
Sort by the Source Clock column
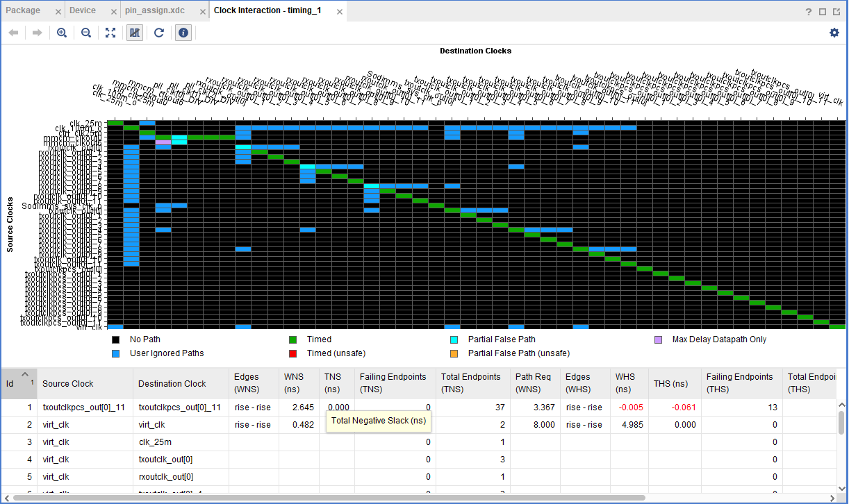tap(85, 383)
